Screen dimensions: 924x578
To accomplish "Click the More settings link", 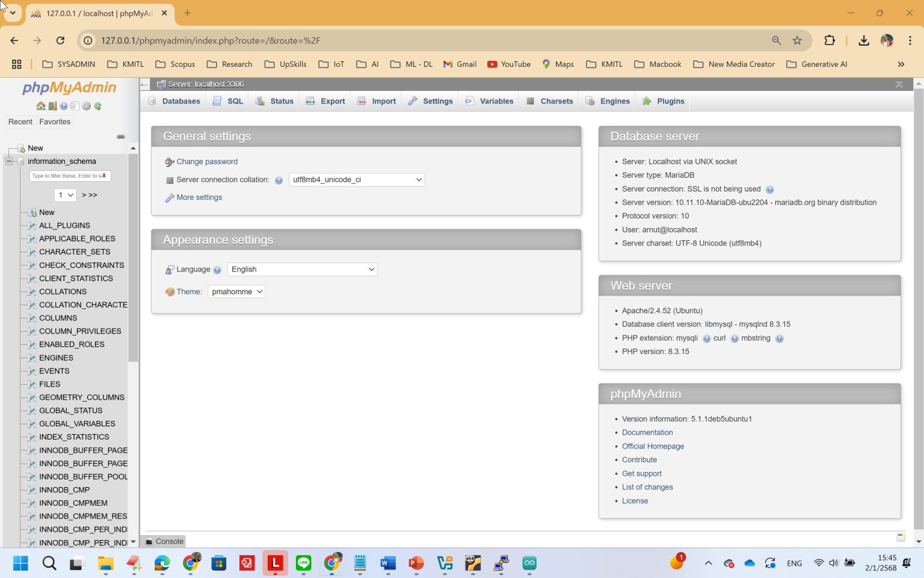I will tap(199, 197).
